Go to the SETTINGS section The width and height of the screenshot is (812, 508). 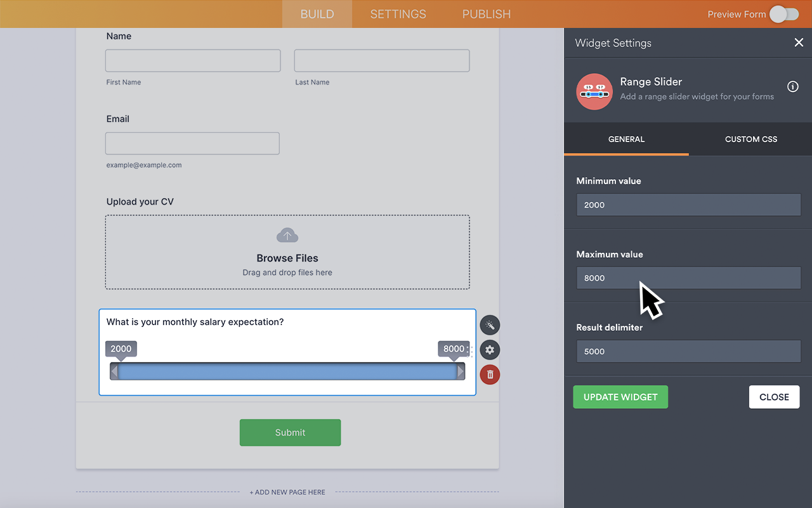coord(398,13)
